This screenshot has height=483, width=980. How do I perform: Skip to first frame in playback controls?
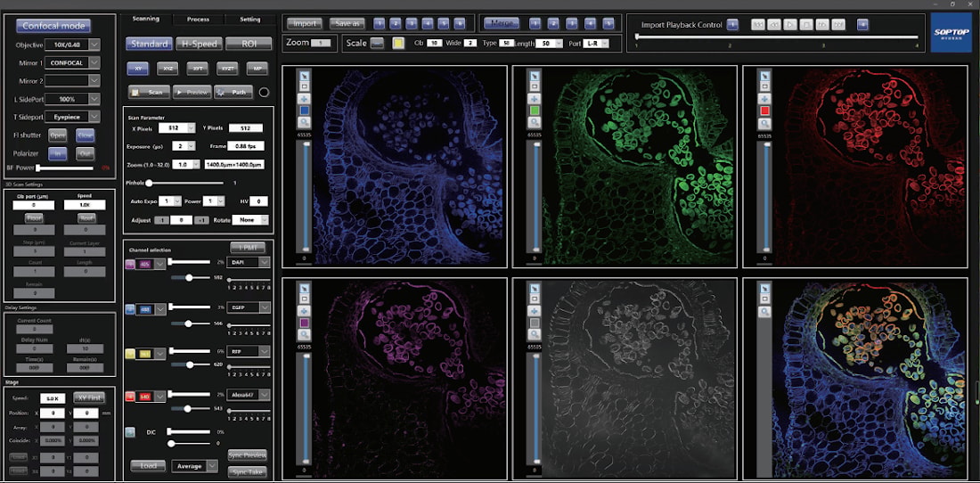(759, 25)
